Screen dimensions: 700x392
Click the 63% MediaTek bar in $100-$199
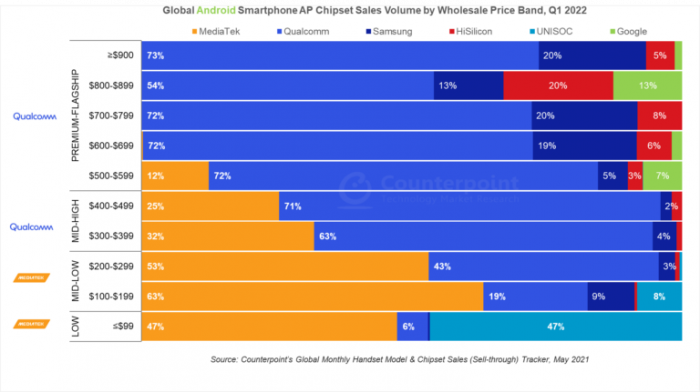click(312, 296)
